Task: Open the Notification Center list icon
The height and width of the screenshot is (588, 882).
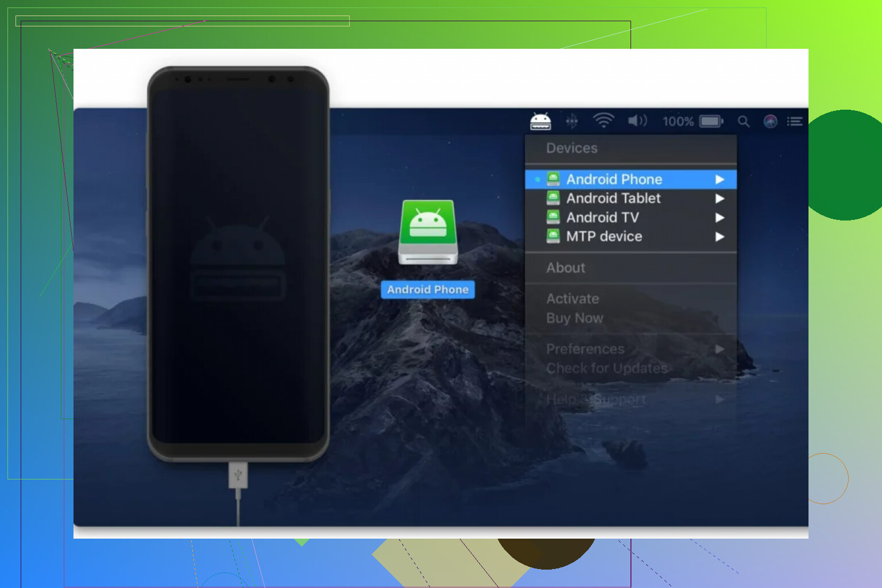Action: click(x=795, y=121)
